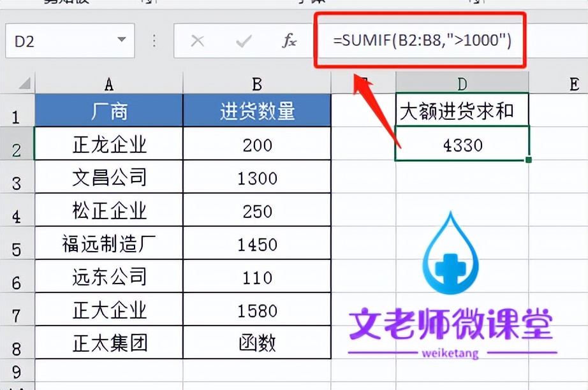
Task: Expand the font group launcher at top
Action: 148,3
